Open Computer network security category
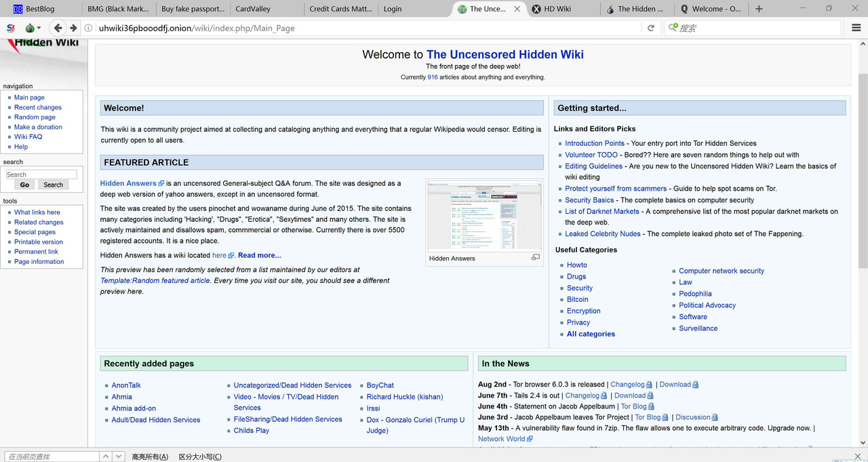The image size is (868, 462). [722, 271]
